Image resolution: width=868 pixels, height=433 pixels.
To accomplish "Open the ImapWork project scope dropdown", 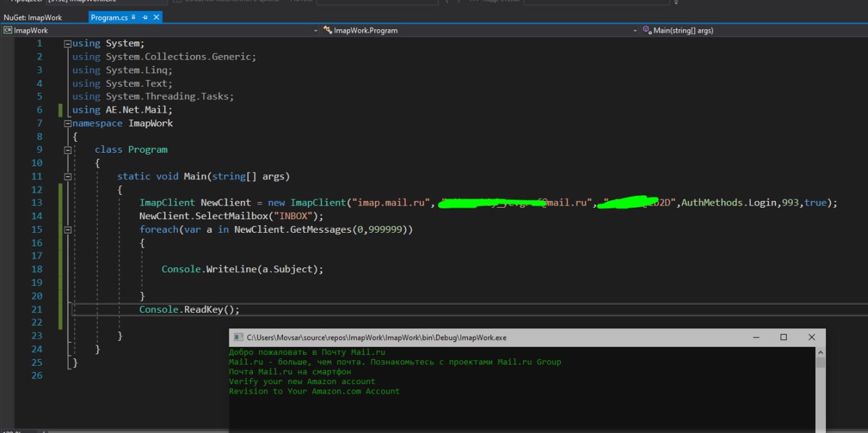I will click(160, 30).
